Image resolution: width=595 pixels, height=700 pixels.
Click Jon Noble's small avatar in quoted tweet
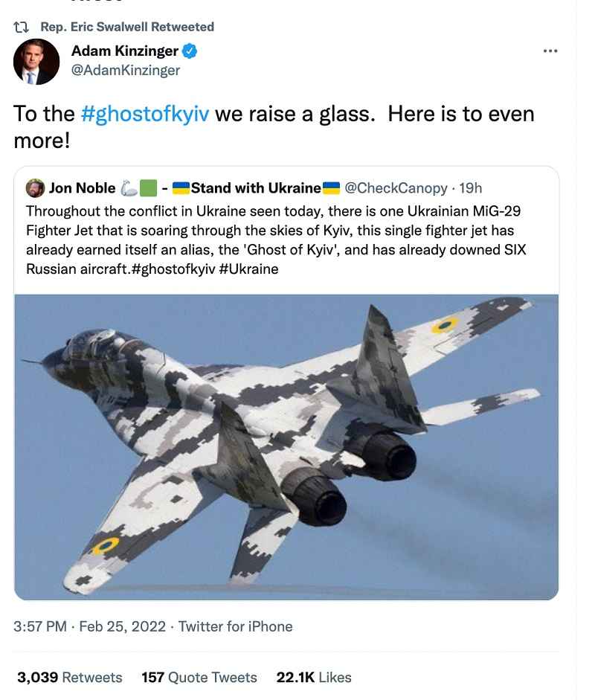pos(34,187)
